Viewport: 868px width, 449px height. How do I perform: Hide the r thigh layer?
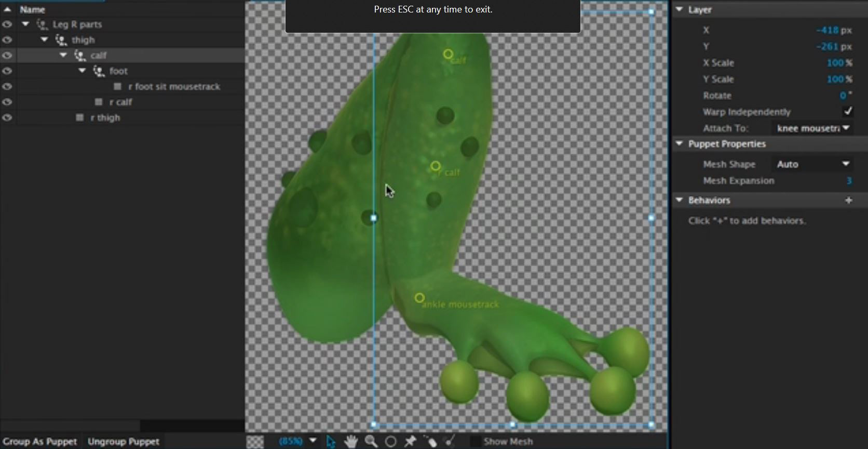pos(7,118)
